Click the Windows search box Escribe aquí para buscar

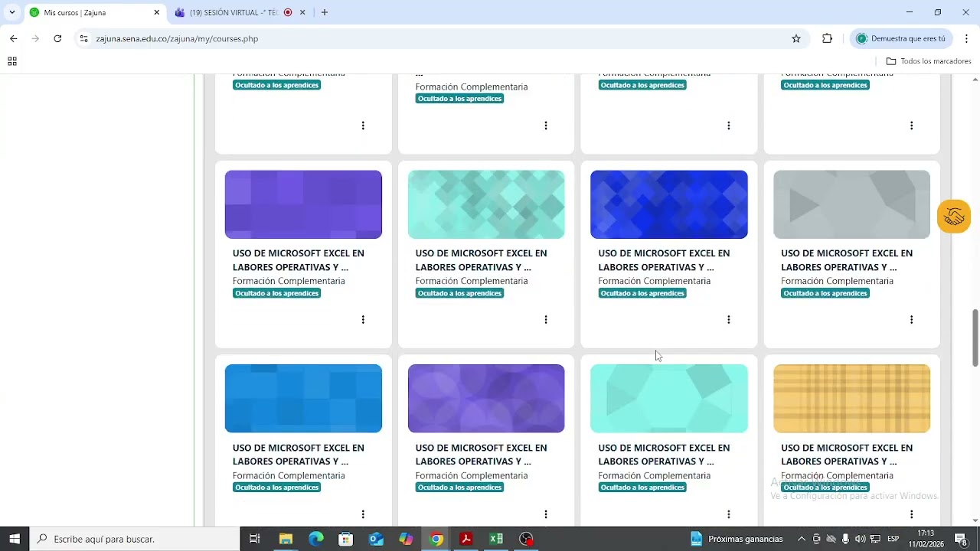coord(135,539)
